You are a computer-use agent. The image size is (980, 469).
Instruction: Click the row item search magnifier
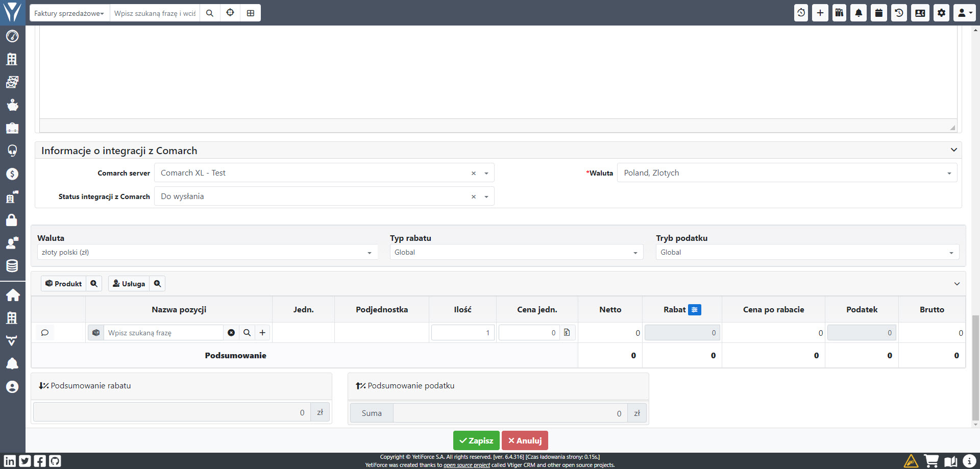(x=247, y=333)
